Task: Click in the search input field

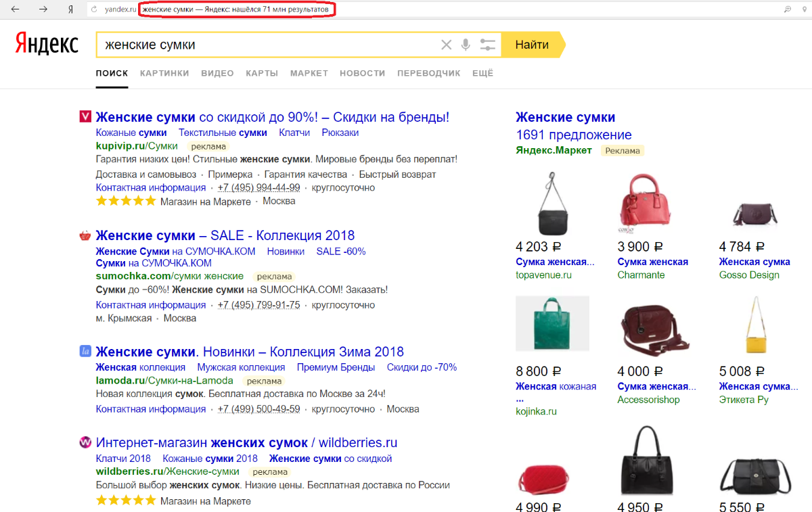Action: [x=267, y=45]
